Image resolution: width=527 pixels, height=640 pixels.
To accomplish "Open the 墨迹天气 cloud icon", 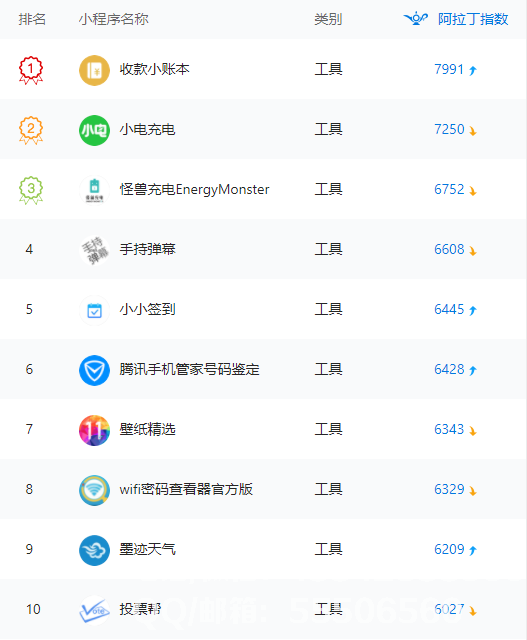I will (x=94, y=550).
